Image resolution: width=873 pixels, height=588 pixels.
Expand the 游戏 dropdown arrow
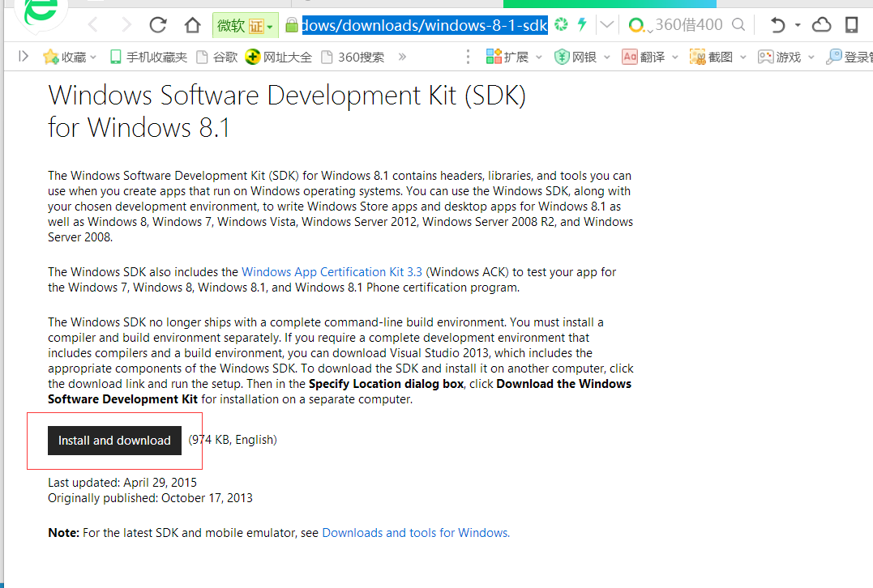(x=811, y=58)
